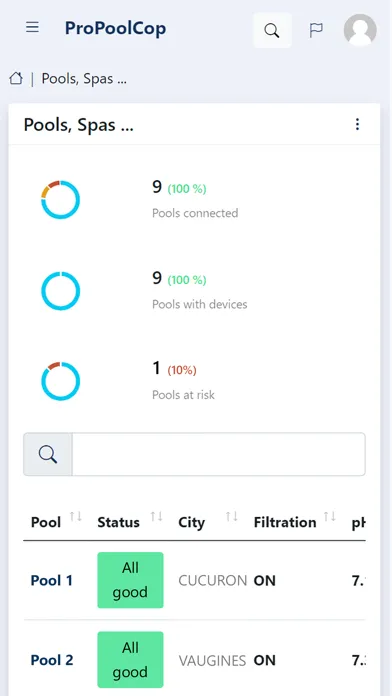Click the 'Pools at risk' label

point(183,395)
